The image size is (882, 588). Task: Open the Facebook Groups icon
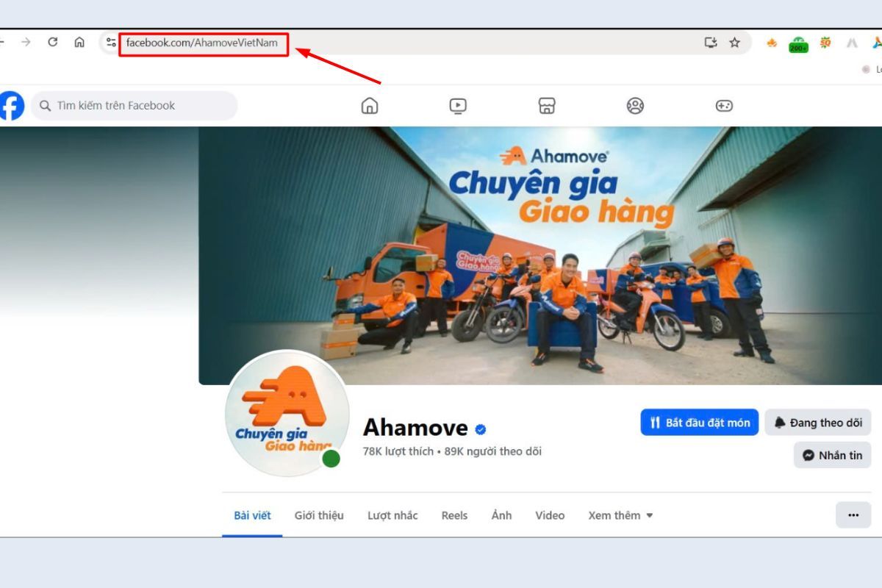coord(635,106)
